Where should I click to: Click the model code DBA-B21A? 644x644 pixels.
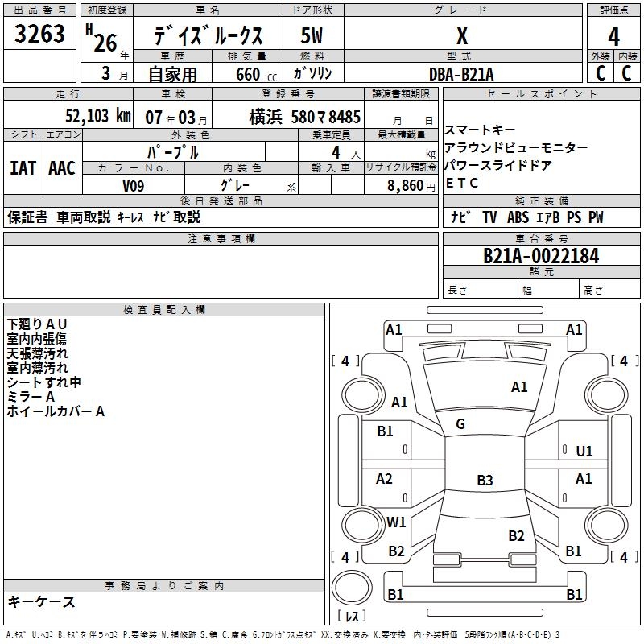point(461,74)
